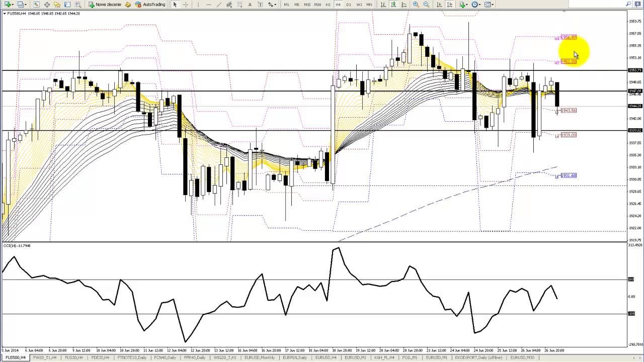Image resolution: width=644 pixels, height=362 pixels.
Task: Select the equidistant channel tool
Action: [229, 5]
